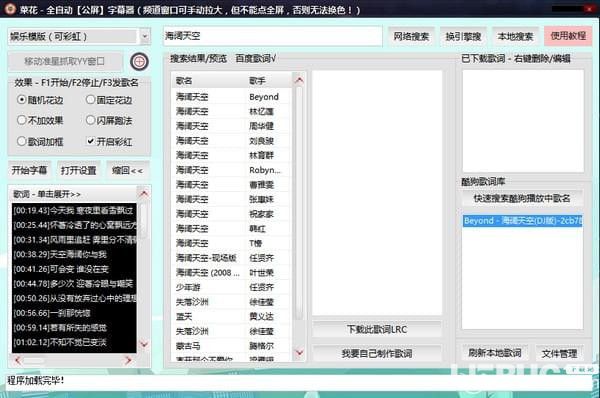Click the 换引擎搜 button
This screenshot has width=600, height=398.
pyautogui.click(x=463, y=36)
